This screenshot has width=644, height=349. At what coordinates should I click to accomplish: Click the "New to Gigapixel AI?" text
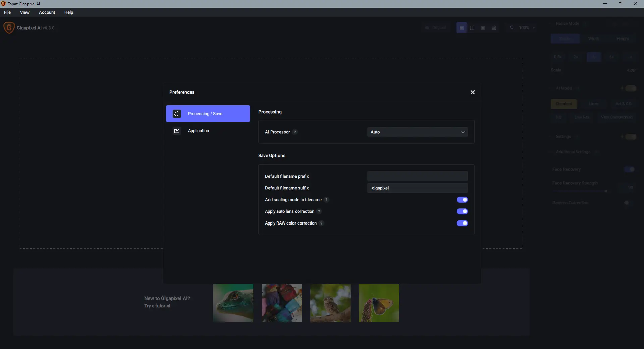[167, 298]
